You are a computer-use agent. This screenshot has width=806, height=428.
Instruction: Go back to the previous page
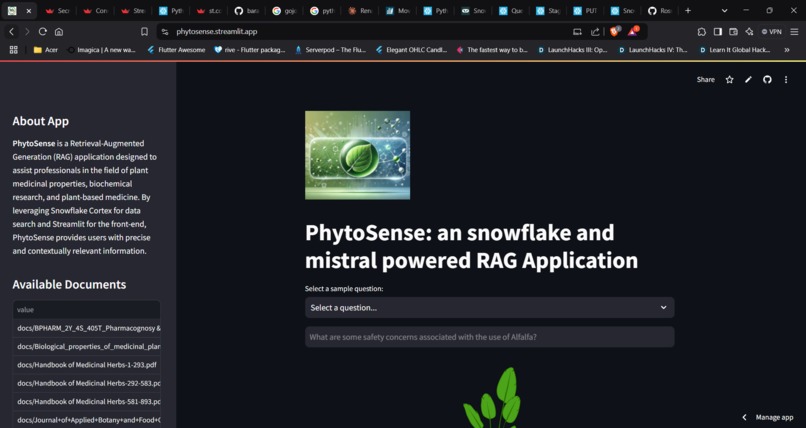(x=11, y=32)
